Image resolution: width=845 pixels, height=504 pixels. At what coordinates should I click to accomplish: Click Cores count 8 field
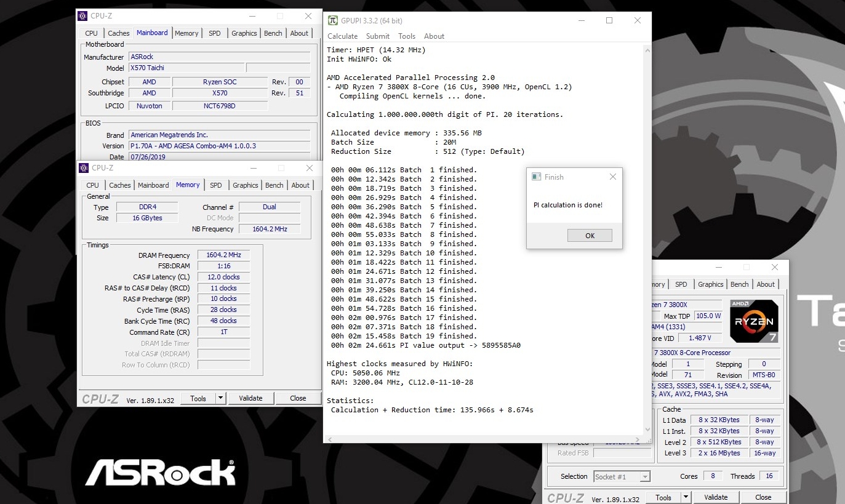713,476
